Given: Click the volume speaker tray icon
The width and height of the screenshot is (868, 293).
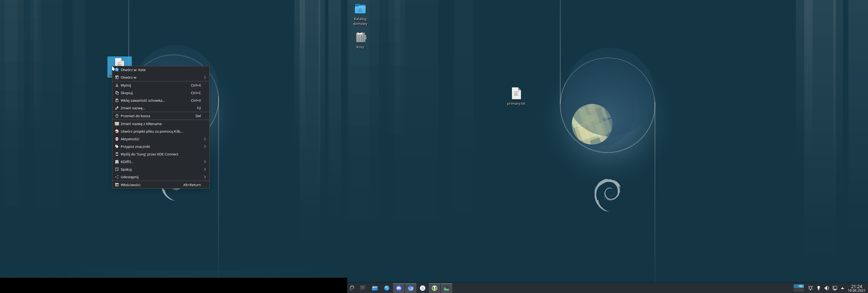Looking at the screenshot, I should [x=826, y=288].
